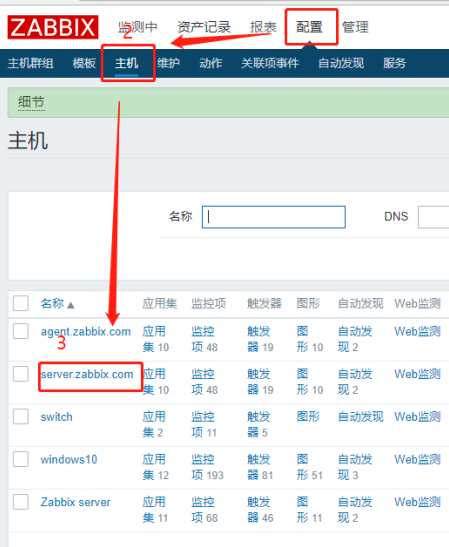Open host agent.zabbix.com
This screenshot has height=547, width=449.
coord(85,331)
